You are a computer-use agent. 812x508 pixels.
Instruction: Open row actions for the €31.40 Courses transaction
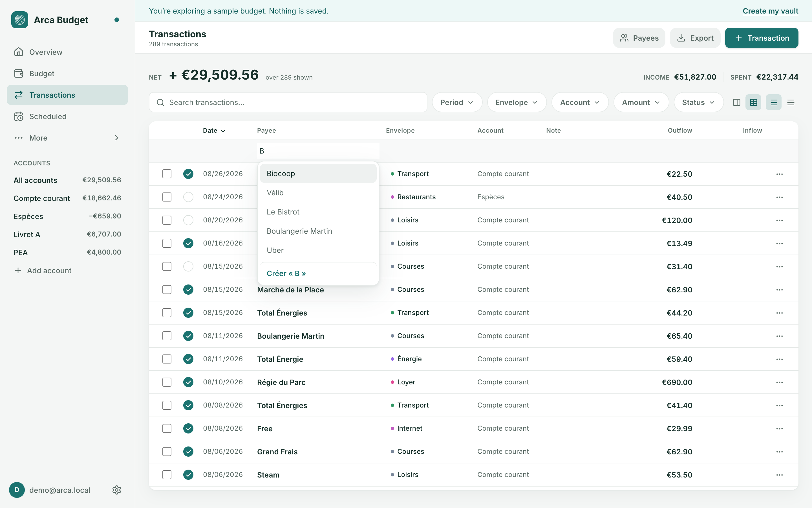tap(780, 267)
